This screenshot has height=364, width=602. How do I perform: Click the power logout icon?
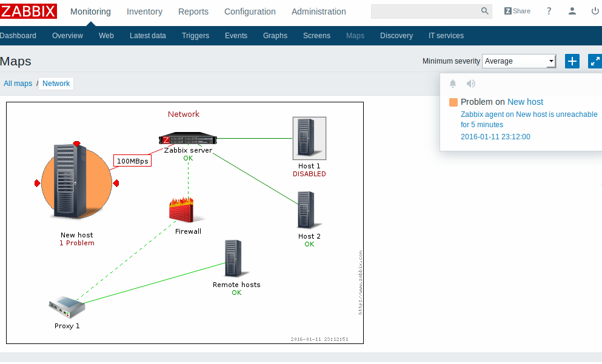(595, 11)
